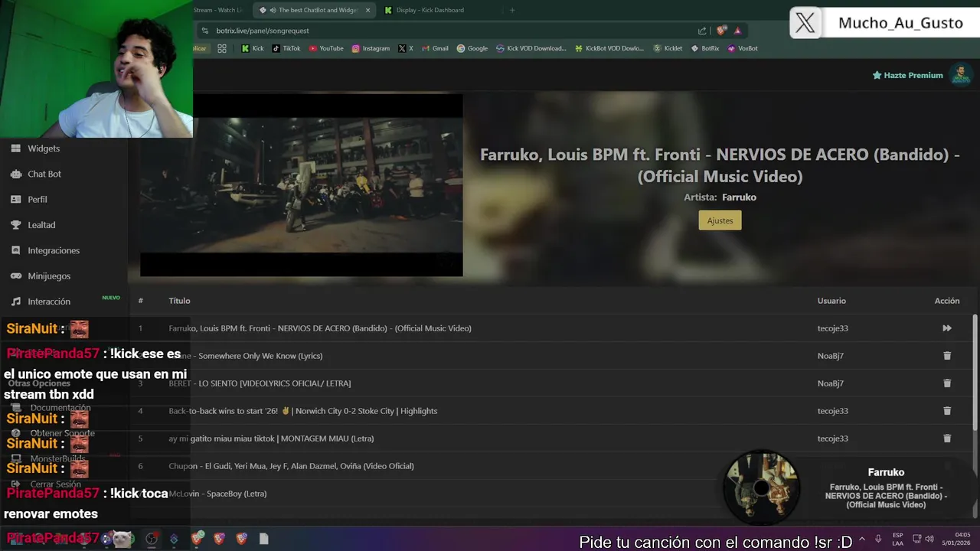980x551 pixels.
Task: Click the Minijuegos gamepad icon
Action: pyautogui.click(x=15, y=275)
